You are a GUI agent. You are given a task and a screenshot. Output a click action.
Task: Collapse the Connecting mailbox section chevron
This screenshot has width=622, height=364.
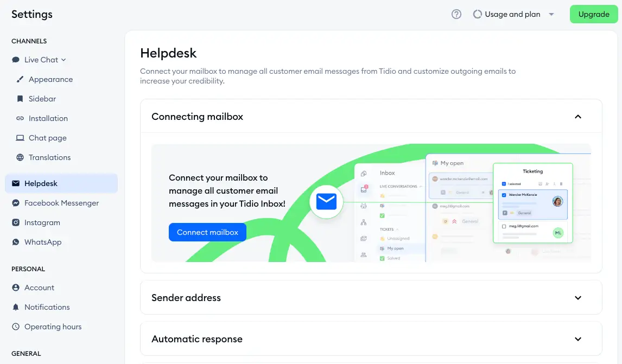(x=578, y=117)
